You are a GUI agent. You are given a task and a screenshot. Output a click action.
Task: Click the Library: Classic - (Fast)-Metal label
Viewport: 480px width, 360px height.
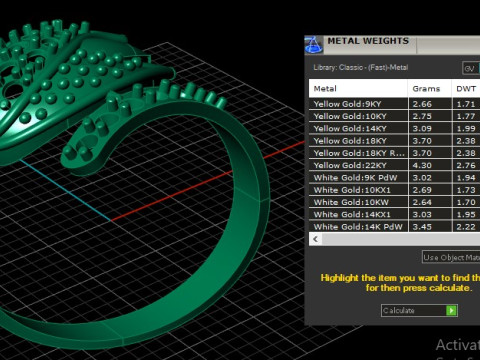(x=360, y=67)
